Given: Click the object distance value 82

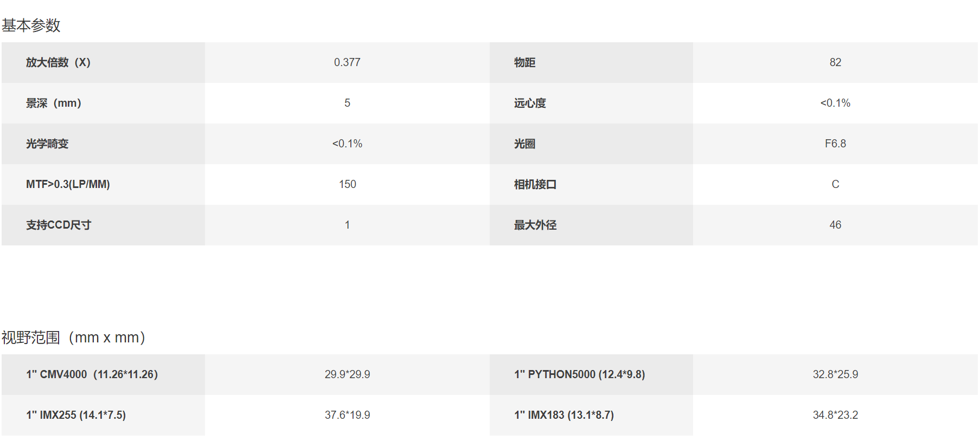Looking at the screenshot, I should pyautogui.click(x=835, y=62).
